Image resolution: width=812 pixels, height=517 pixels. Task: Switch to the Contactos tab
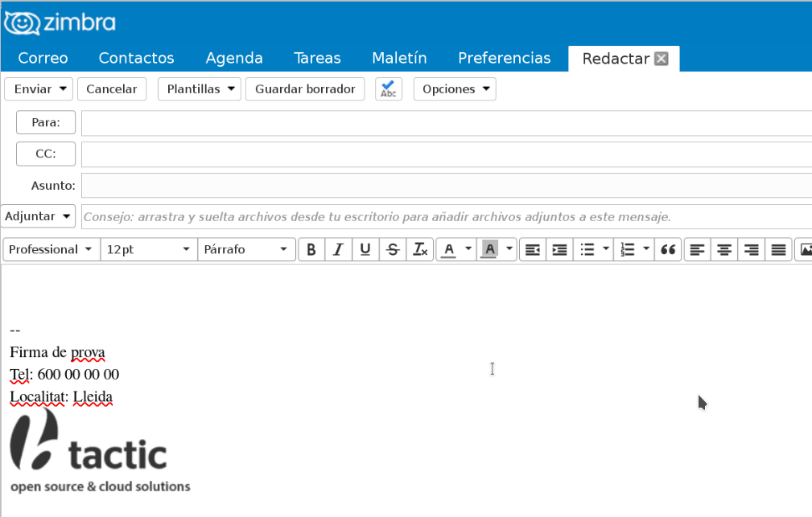(x=136, y=58)
